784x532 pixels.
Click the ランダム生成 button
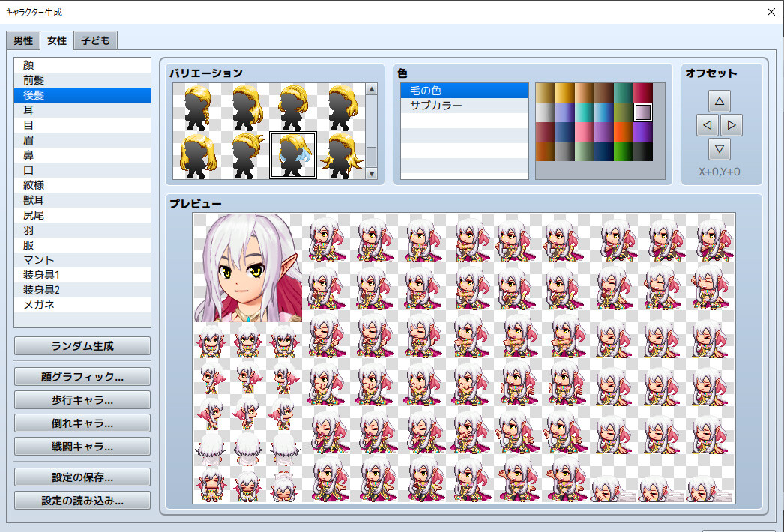click(x=82, y=346)
